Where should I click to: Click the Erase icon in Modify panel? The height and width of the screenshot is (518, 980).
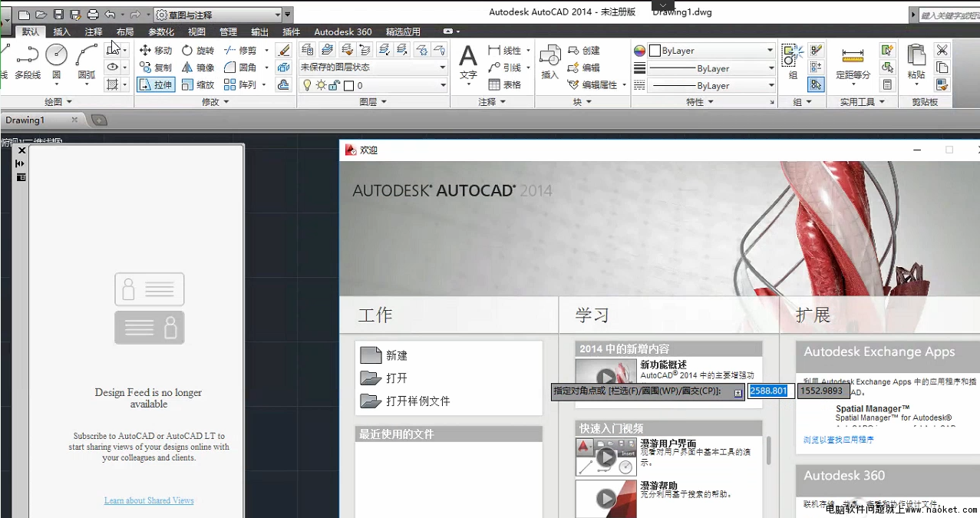coord(284,50)
